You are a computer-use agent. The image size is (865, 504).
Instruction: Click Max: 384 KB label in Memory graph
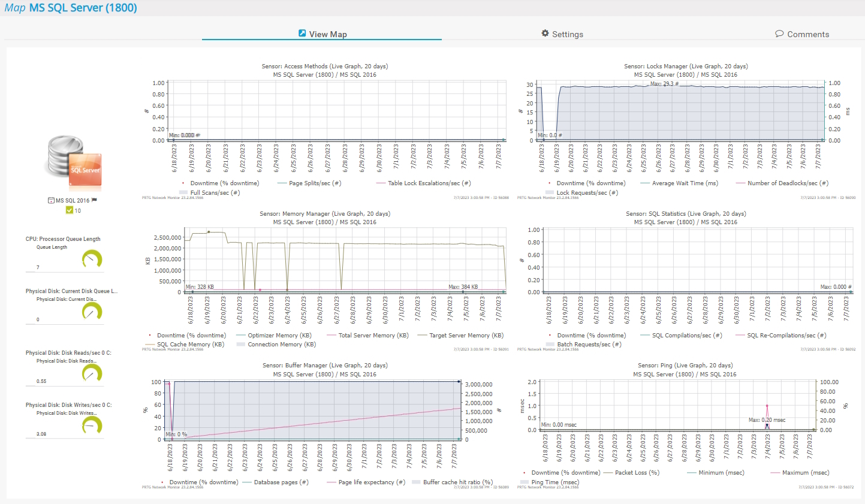(x=463, y=287)
